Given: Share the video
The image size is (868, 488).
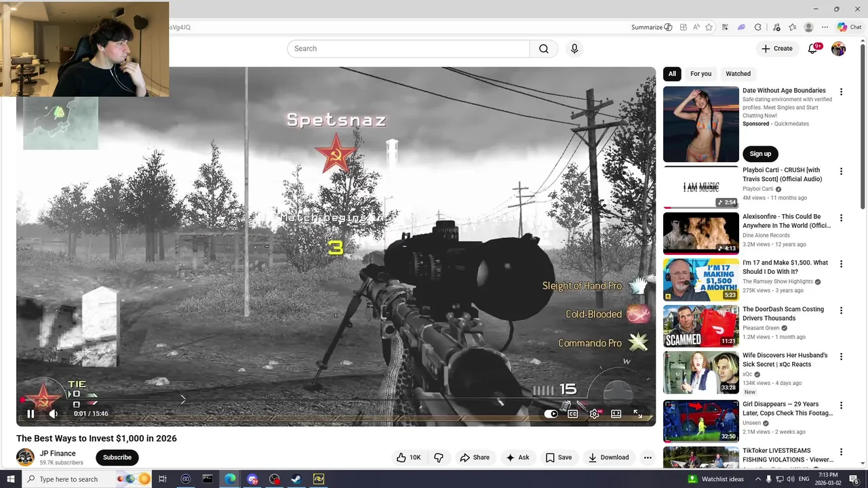Looking at the screenshot, I should pos(475,457).
